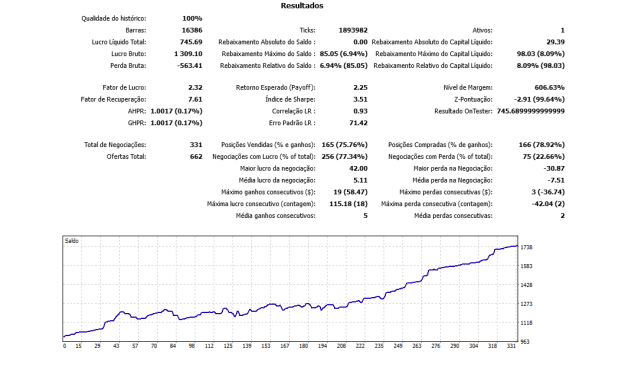Click the 43 tick on the chart's horizontal axis

pyautogui.click(x=116, y=346)
